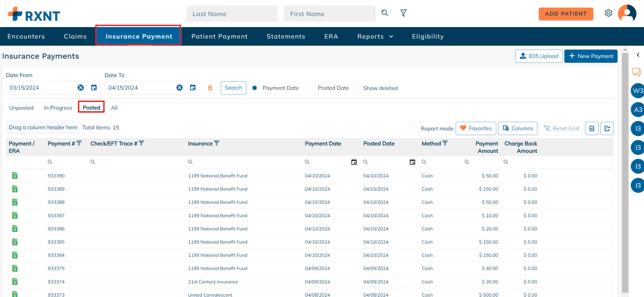Image resolution: width=644 pixels, height=297 pixels.
Task: Enable the Show deleted checkbox
Action: pos(357,88)
